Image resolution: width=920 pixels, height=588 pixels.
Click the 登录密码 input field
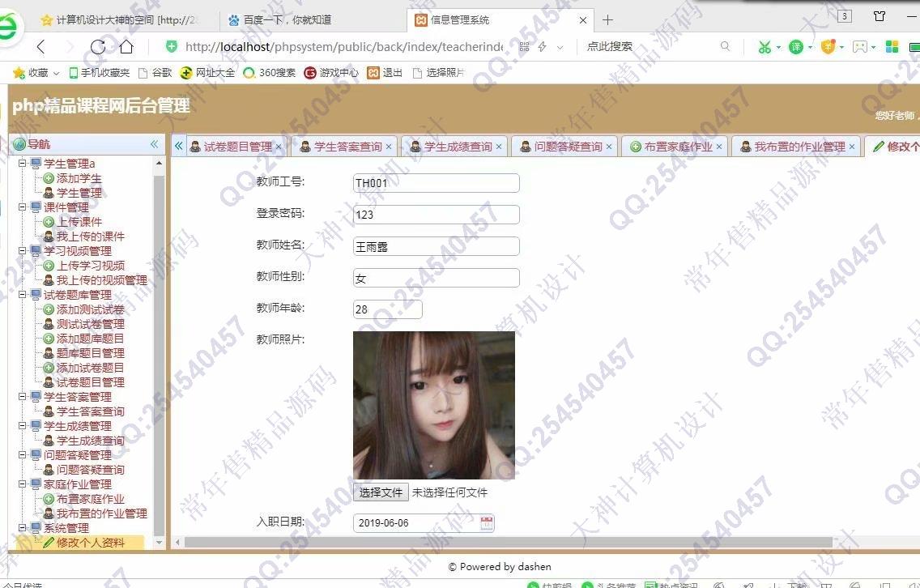tap(436, 215)
